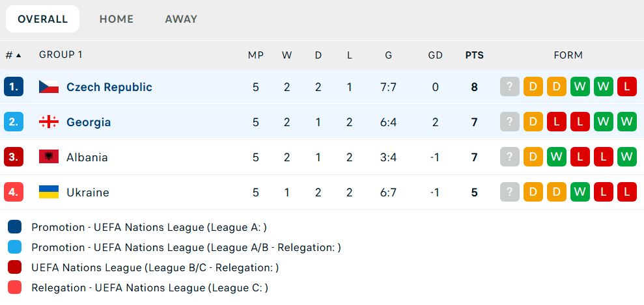Sort standings by PTS column header
The width and height of the screenshot is (644, 305).
coord(474,55)
